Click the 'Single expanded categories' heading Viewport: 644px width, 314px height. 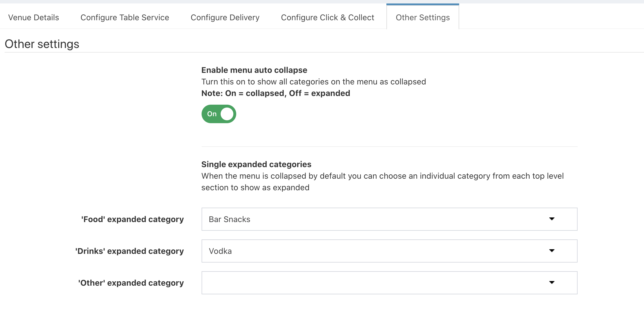pyautogui.click(x=256, y=164)
